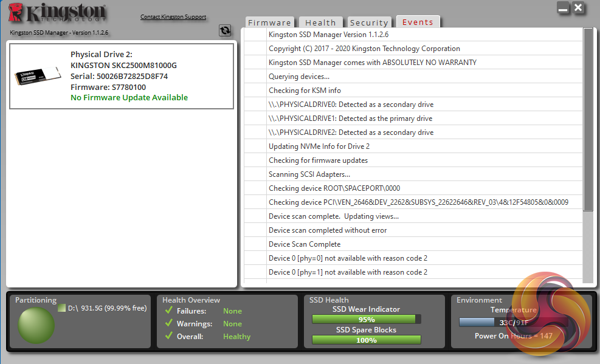Viewport: 600px width, 364px height.
Task: Select the Copyright 2017 - 2020 event row
Action: [413, 49]
